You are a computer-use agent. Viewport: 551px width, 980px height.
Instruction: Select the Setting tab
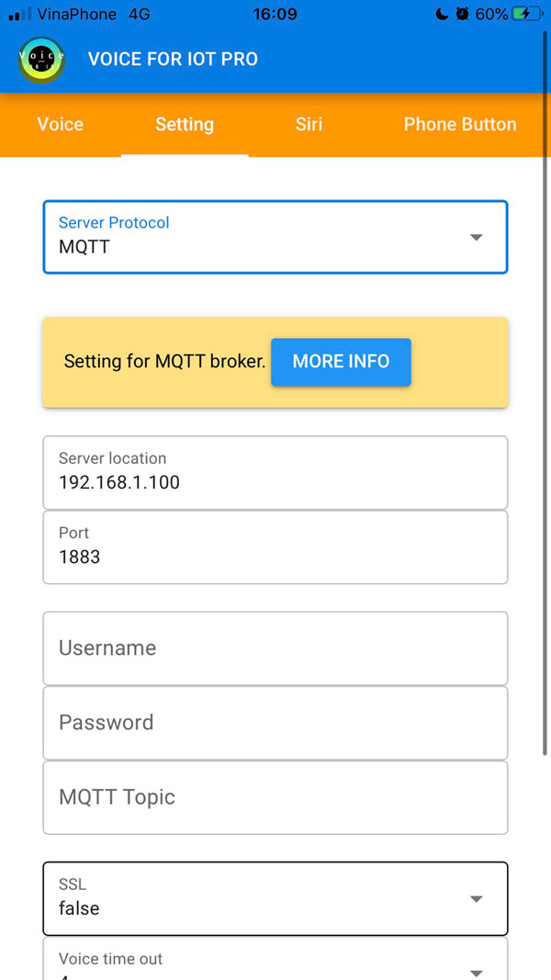coord(185,125)
